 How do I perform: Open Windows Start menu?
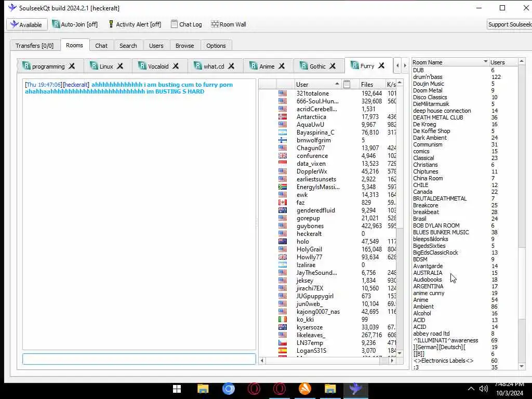click(x=177, y=389)
